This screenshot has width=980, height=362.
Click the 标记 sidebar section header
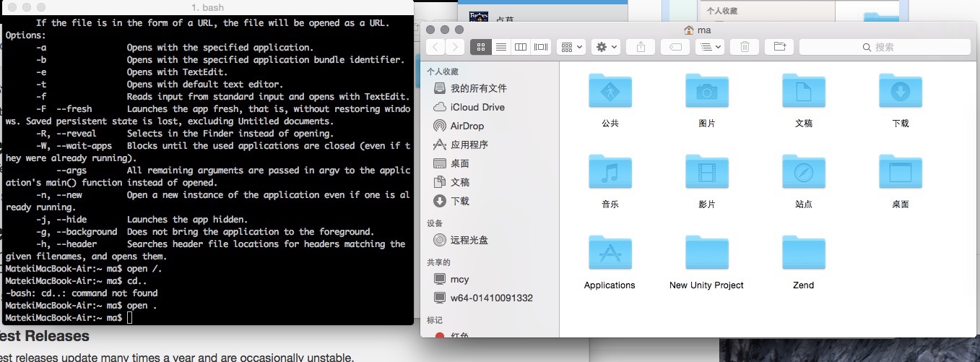434,320
